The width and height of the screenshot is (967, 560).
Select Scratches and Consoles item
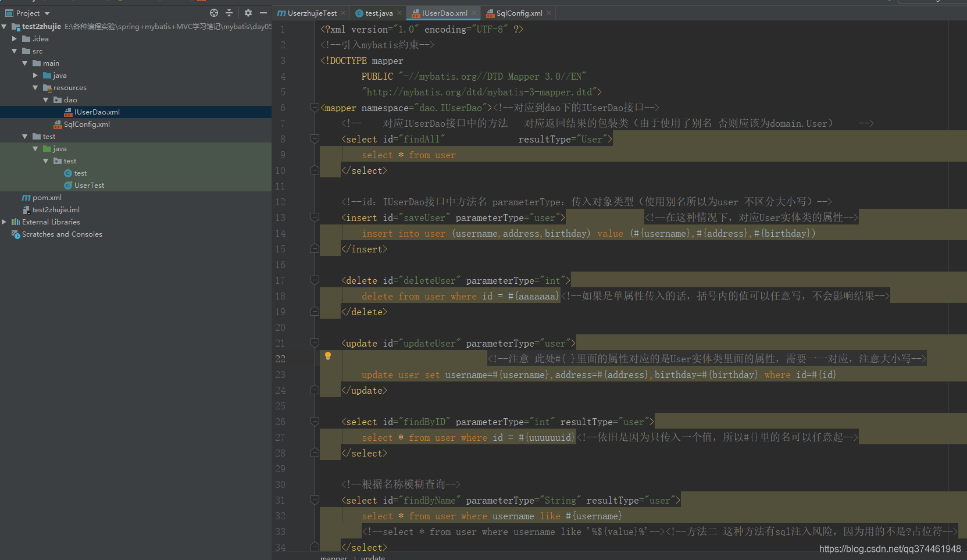pos(57,234)
